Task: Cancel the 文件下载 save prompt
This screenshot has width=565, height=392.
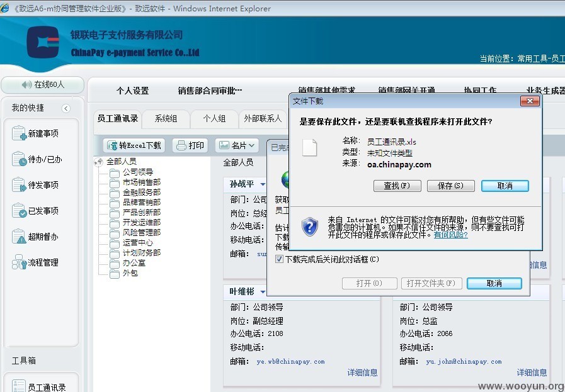Action: [505, 186]
